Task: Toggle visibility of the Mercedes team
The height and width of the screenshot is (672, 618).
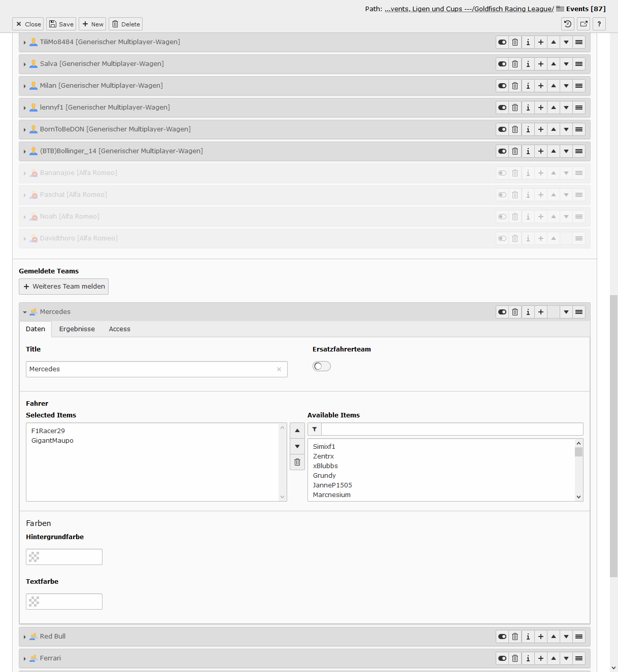Action: [x=502, y=312]
